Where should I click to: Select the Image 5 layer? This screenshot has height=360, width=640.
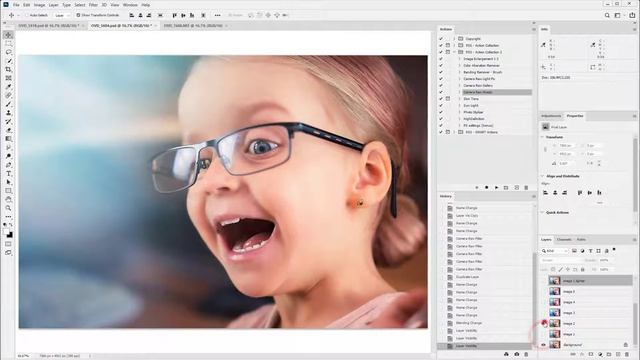click(591, 291)
